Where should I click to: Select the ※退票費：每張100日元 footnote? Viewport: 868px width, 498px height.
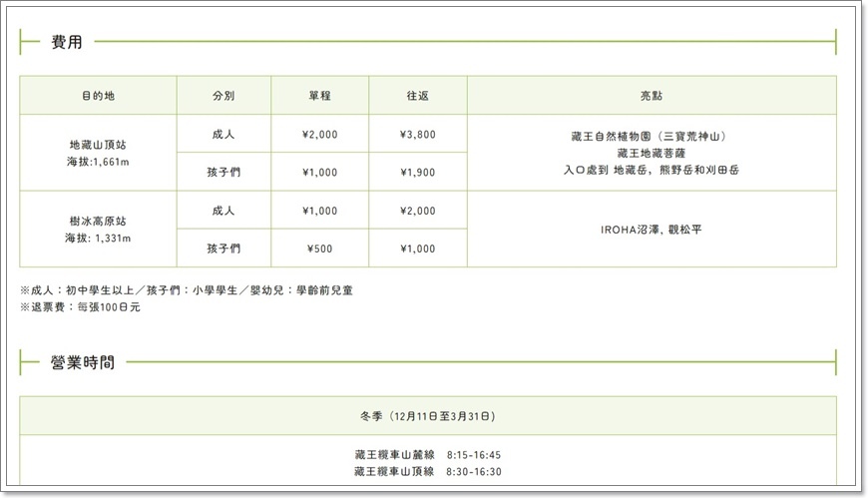click(x=80, y=307)
